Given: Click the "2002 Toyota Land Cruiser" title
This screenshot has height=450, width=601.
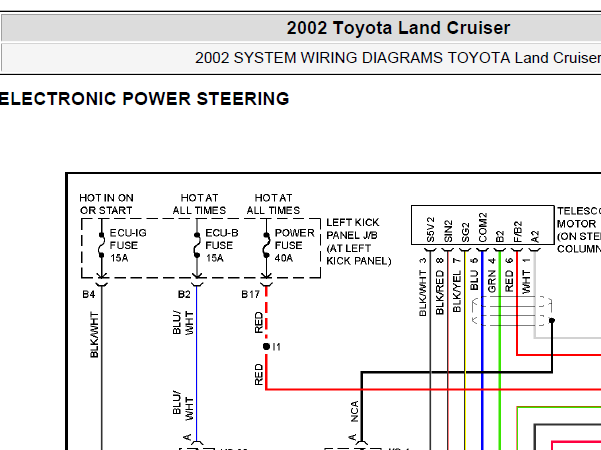Looking at the screenshot, I should pyautogui.click(x=398, y=28).
